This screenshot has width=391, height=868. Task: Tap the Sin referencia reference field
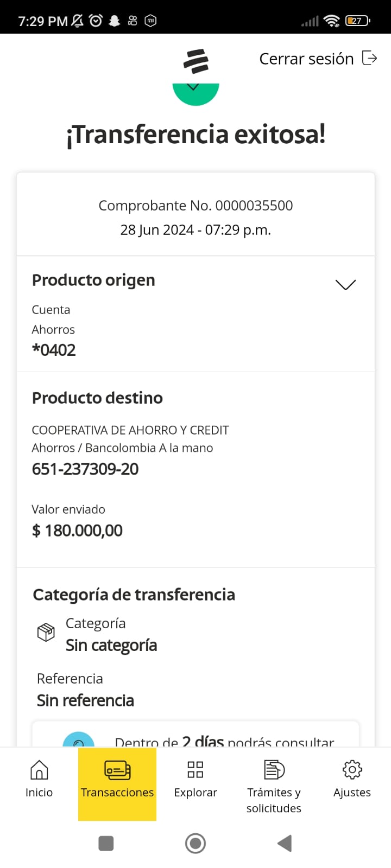(x=85, y=700)
